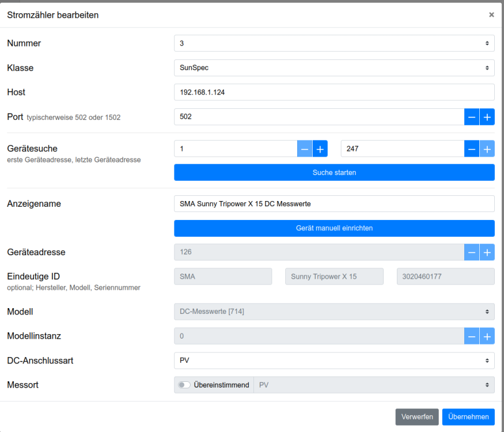Toggle the Übereinstimmend switch for Messort
Screen dimensions: 504x432
[185, 385]
